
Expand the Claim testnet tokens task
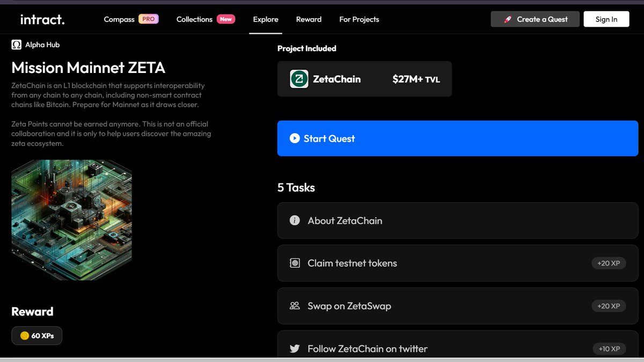tap(458, 263)
